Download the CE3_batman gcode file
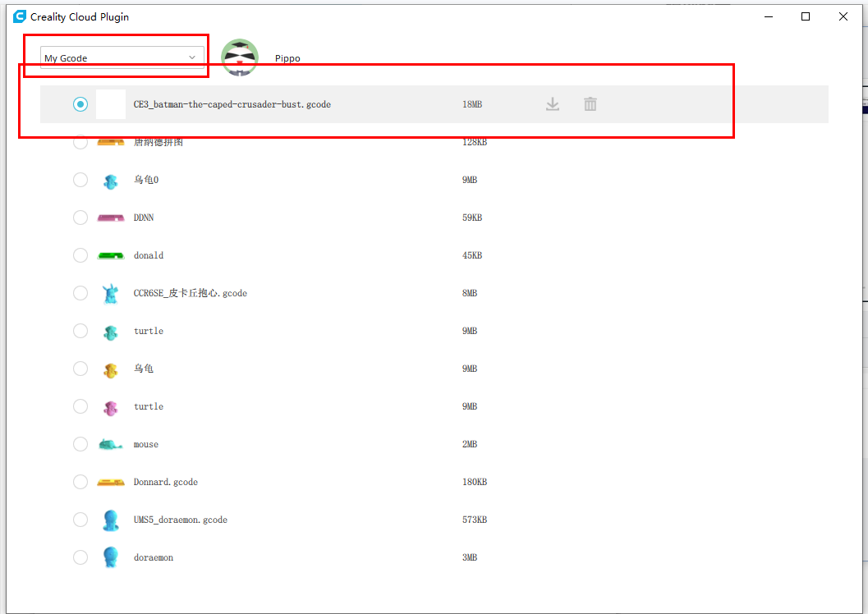The width and height of the screenshot is (868, 614). pyautogui.click(x=552, y=104)
